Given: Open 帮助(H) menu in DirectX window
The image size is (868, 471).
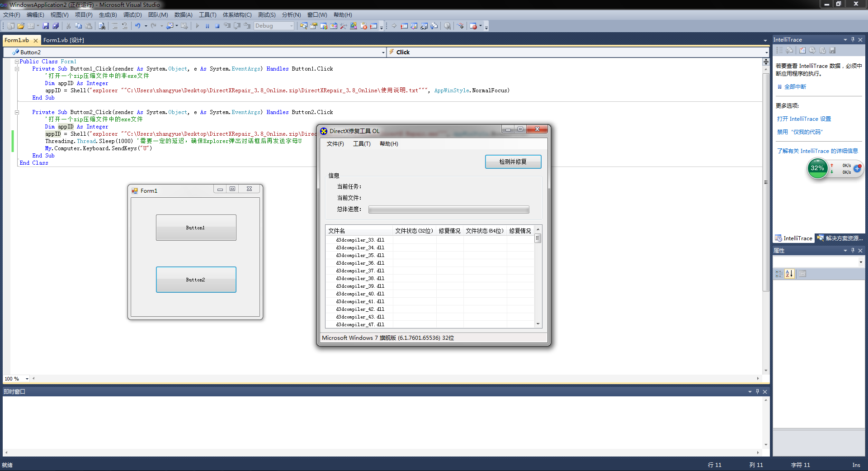Looking at the screenshot, I should pyautogui.click(x=389, y=144).
